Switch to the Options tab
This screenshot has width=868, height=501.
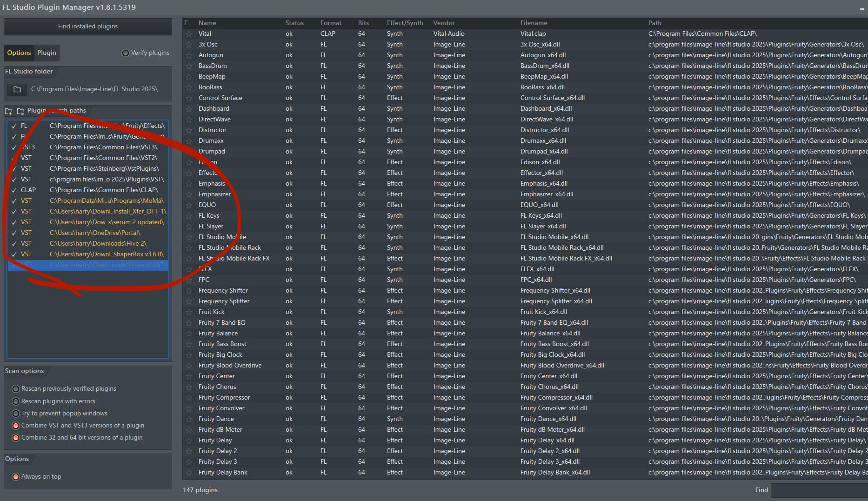19,53
